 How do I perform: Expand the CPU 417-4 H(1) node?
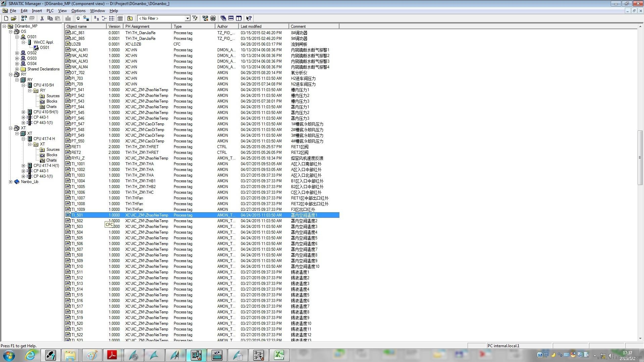coord(23,166)
